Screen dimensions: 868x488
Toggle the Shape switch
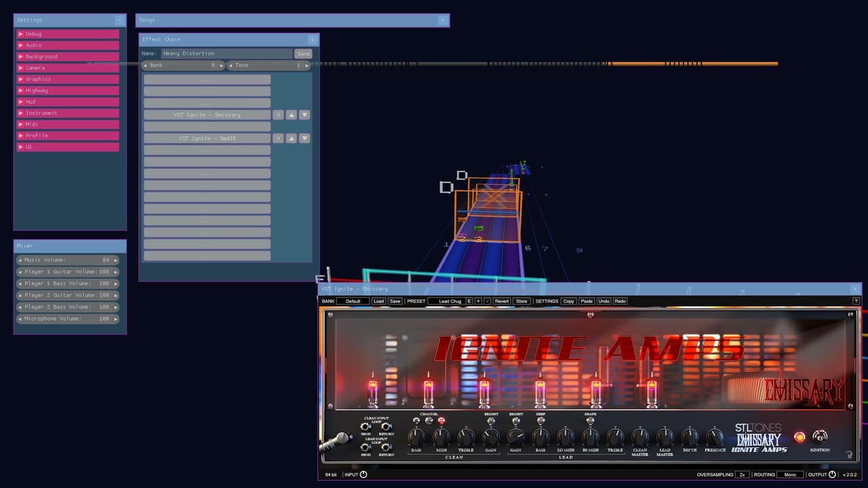[590, 421]
